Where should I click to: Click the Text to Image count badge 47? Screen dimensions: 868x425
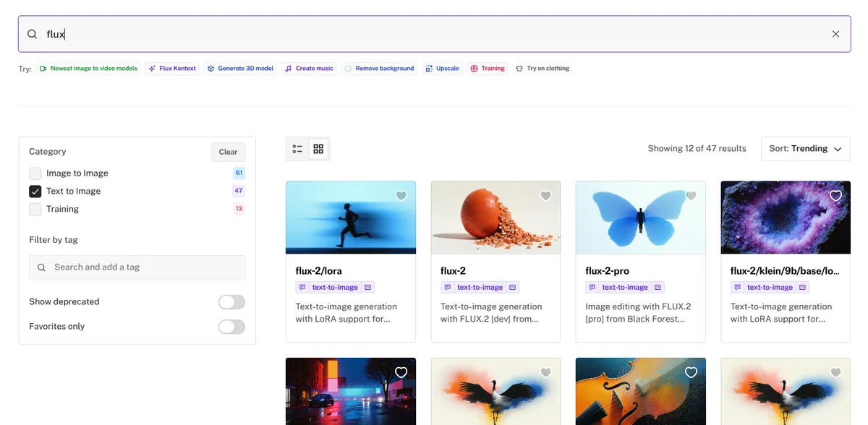tap(239, 192)
